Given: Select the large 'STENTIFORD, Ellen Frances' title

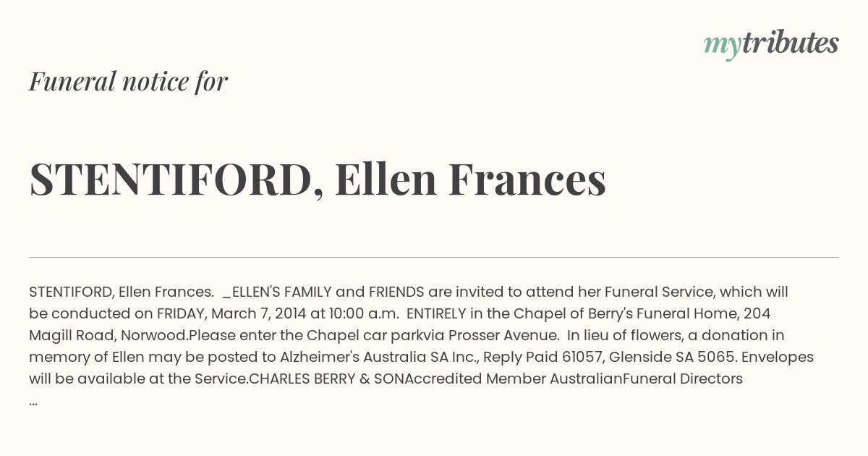Looking at the screenshot, I should 318,179.
